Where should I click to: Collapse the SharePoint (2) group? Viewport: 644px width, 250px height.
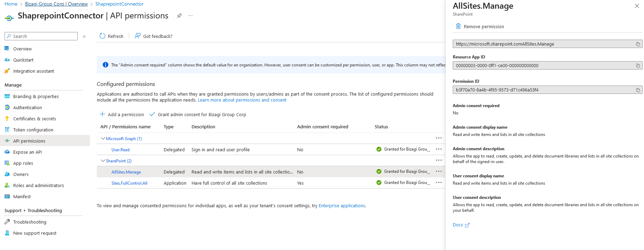pos(103,161)
